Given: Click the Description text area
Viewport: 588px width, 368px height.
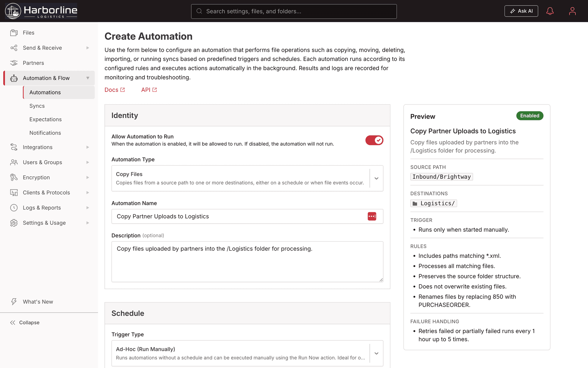Looking at the screenshot, I should click(x=247, y=262).
